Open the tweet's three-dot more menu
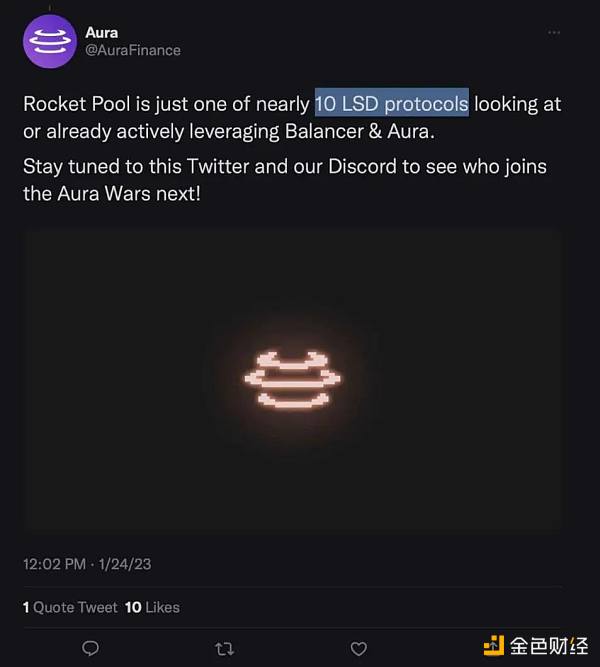600x667 pixels. pyautogui.click(x=553, y=33)
